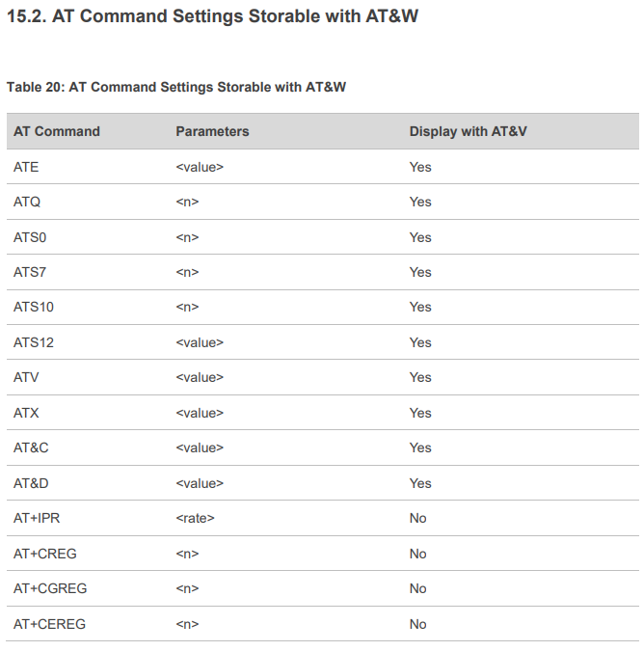Click the ATV command cell
Image resolution: width=644 pixels, height=651 pixels.
[26, 377]
